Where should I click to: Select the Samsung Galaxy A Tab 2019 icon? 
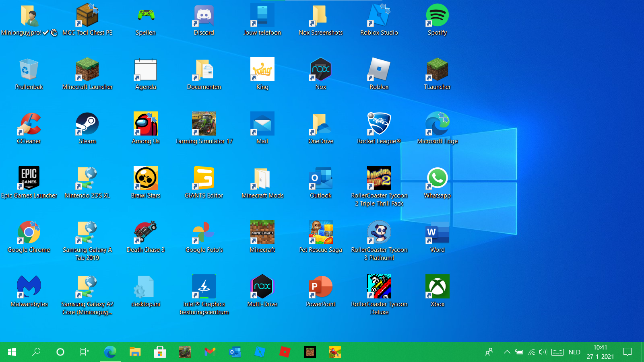(87, 241)
